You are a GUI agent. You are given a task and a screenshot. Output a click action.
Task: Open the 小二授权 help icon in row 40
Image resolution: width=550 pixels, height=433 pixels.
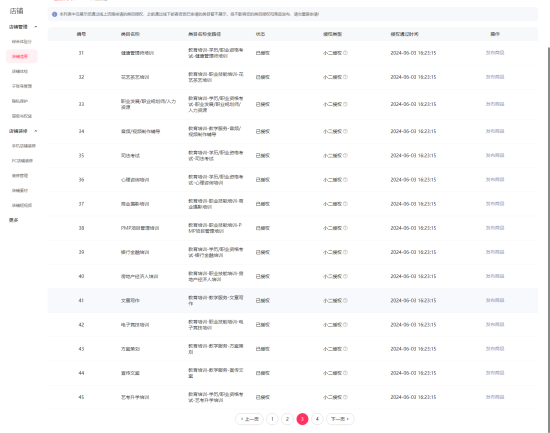click(345, 276)
